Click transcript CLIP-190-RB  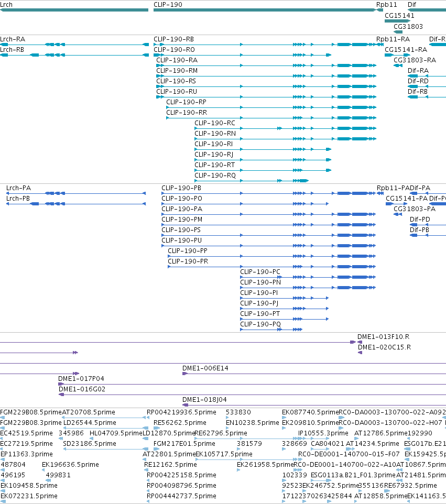click(173, 39)
